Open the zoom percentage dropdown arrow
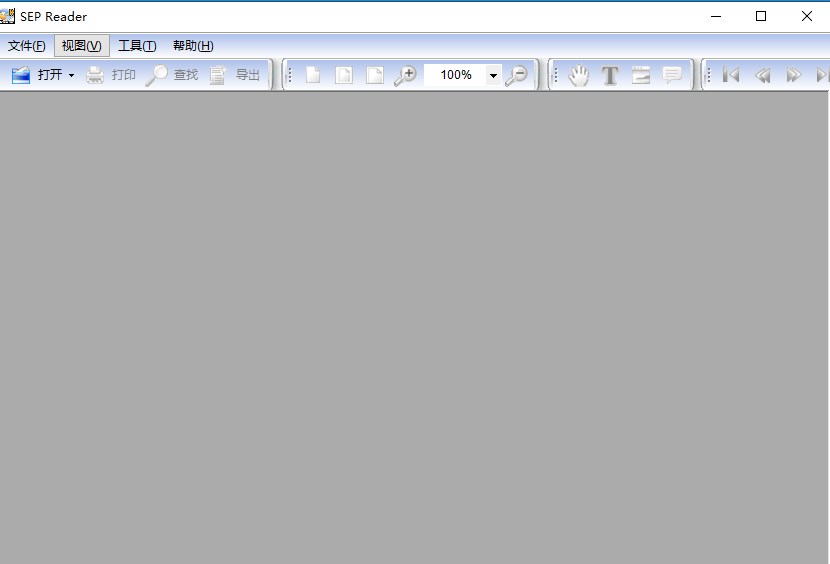The width and height of the screenshot is (830, 564). [493, 76]
